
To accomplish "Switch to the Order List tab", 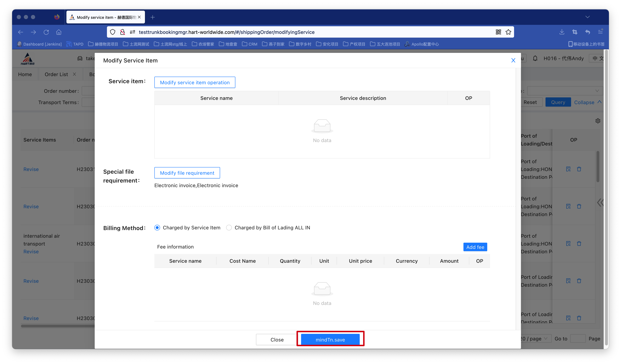I will click(x=56, y=74).
